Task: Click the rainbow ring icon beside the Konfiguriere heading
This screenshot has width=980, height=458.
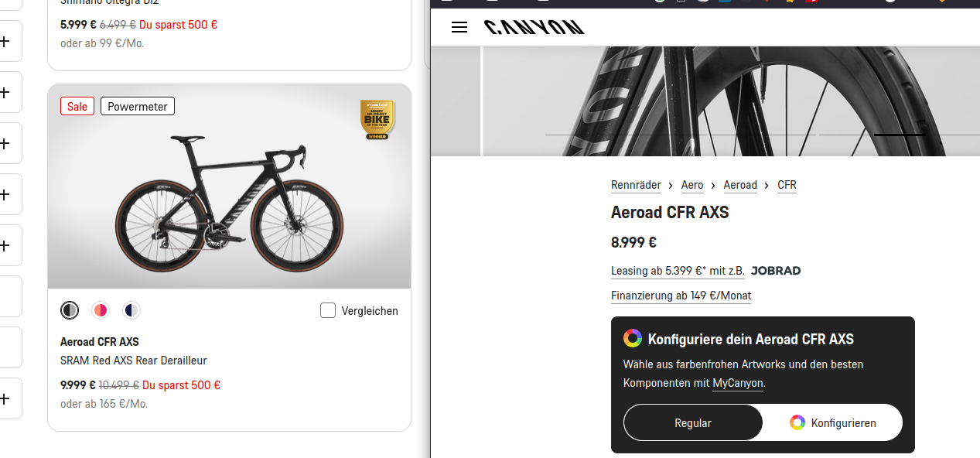Action: click(633, 338)
